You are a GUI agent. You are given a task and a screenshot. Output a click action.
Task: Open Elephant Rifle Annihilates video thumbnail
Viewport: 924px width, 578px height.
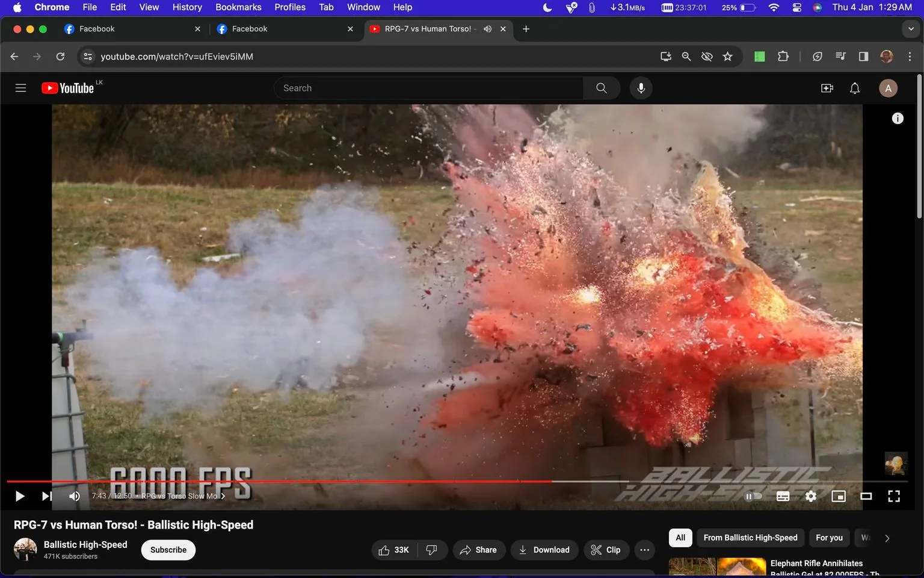tap(716, 567)
